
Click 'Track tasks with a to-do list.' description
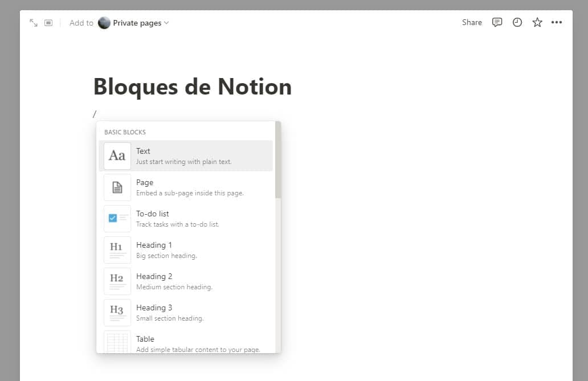(x=177, y=224)
